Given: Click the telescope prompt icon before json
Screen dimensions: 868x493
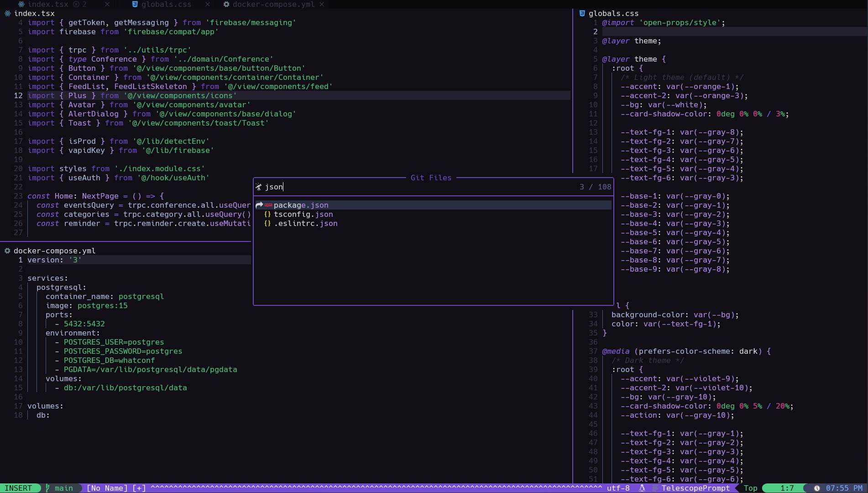Looking at the screenshot, I should pyautogui.click(x=259, y=187).
